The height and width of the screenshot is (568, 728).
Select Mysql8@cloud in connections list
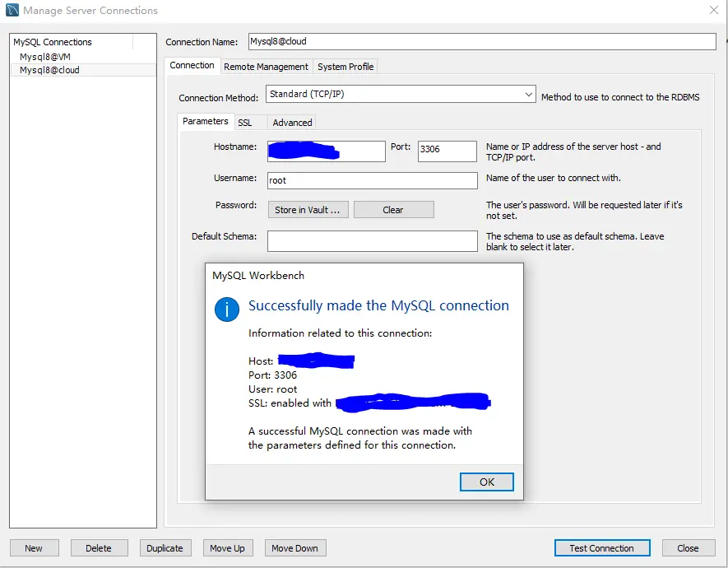[x=84, y=70]
